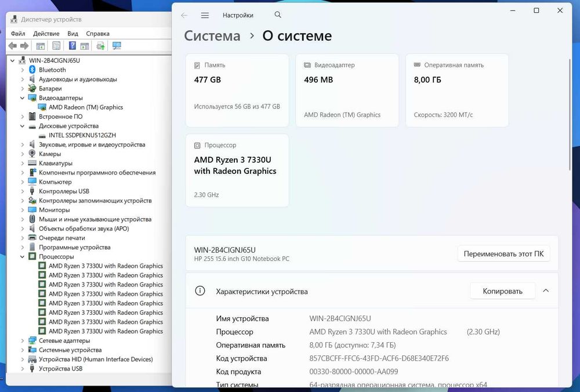The image size is (580, 392).
Task: Open the Settings hamburger navigation menu
Action: coord(205,15)
